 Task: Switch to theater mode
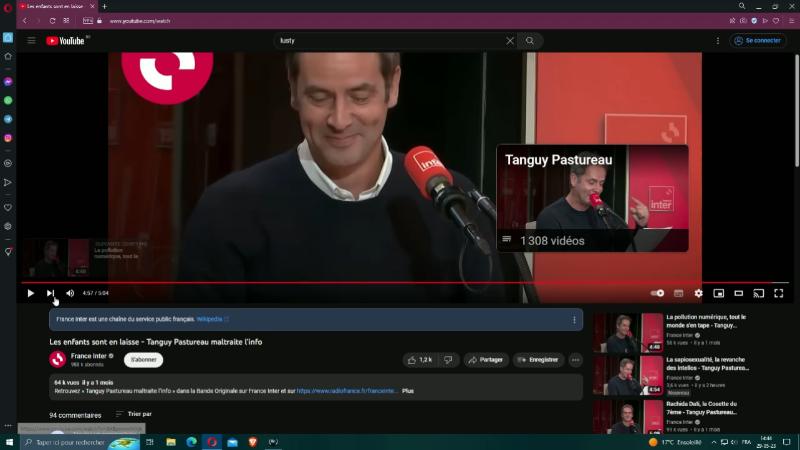[x=738, y=293]
